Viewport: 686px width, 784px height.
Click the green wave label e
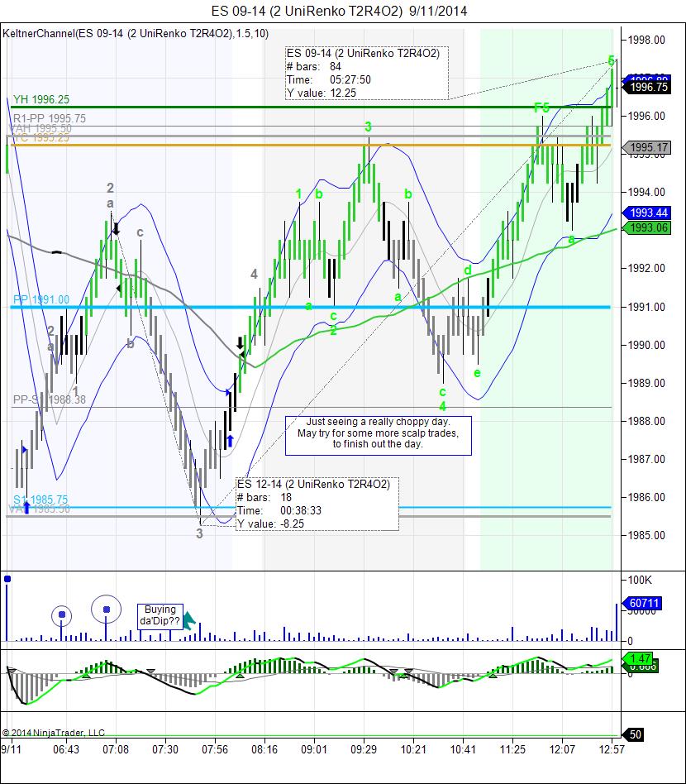point(477,373)
